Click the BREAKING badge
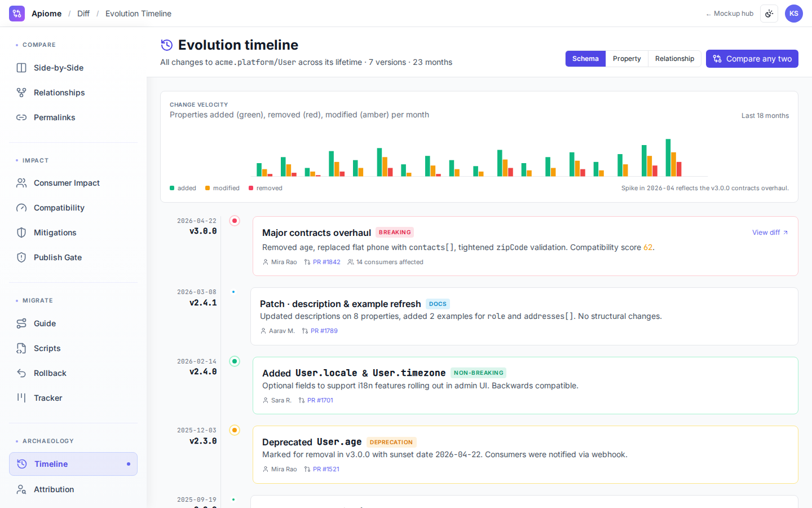812x508 pixels. point(395,233)
